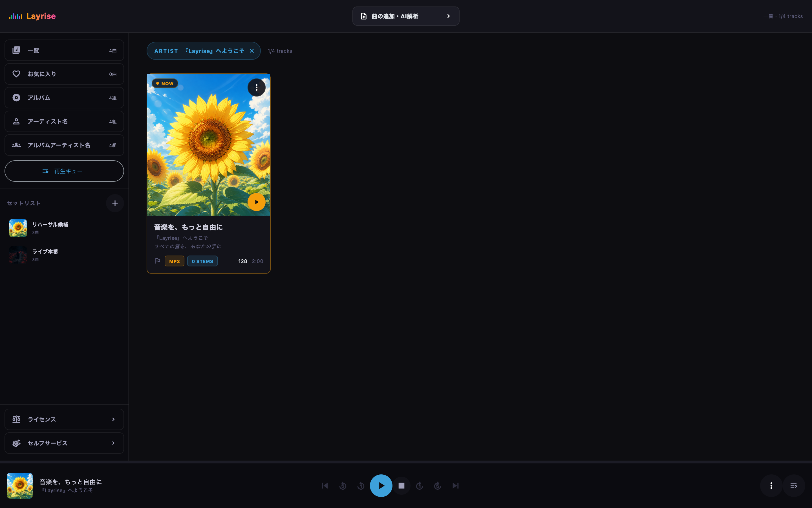The width and height of the screenshot is (812, 508).
Task: Click track title 音楽を、もっと自由に on card
Action: tap(188, 227)
